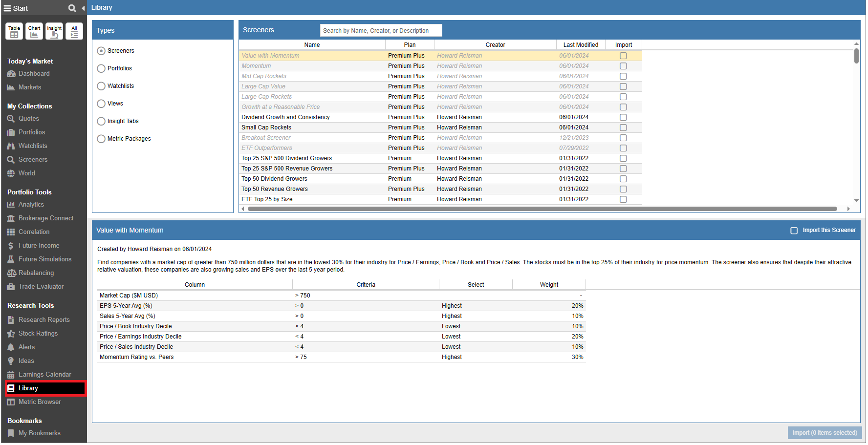Image resolution: width=868 pixels, height=445 pixels.
Task: Open the Chart view icon
Action: 34,31
